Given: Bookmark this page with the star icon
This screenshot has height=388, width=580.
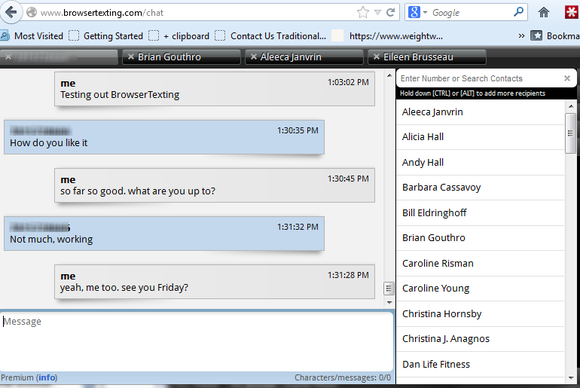Looking at the screenshot, I should pos(363,13).
